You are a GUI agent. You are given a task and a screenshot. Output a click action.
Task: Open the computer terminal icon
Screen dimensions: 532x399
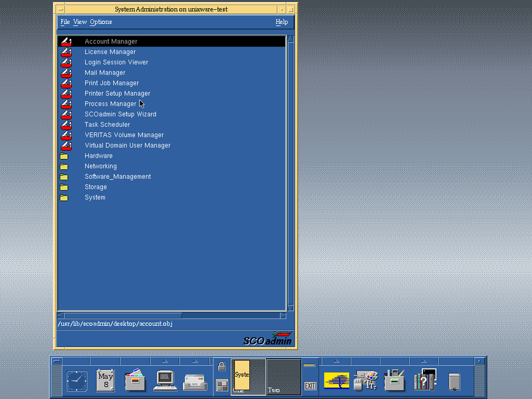165,380
